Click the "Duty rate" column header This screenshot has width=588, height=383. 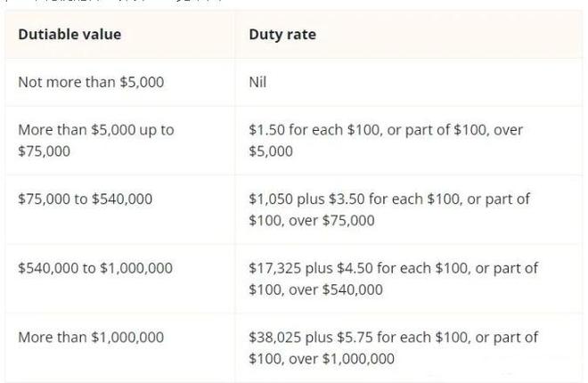(282, 35)
